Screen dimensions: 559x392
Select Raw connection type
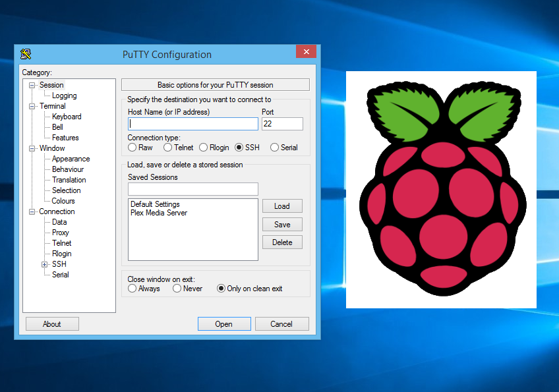(x=132, y=148)
